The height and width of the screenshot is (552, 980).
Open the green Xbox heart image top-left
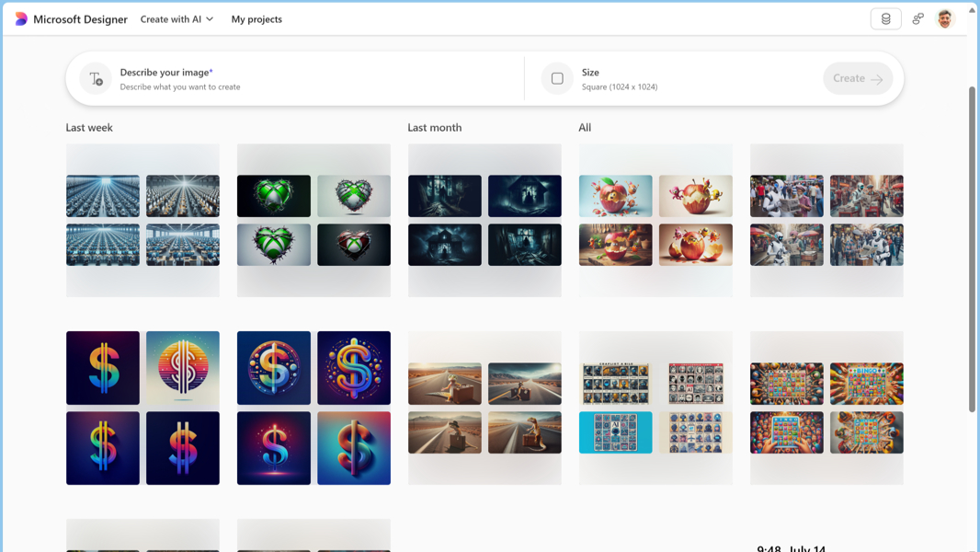tap(274, 196)
